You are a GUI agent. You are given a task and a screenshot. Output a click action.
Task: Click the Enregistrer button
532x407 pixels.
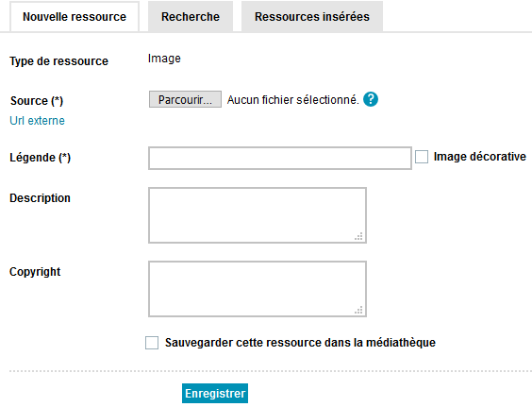click(x=215, y=394)
